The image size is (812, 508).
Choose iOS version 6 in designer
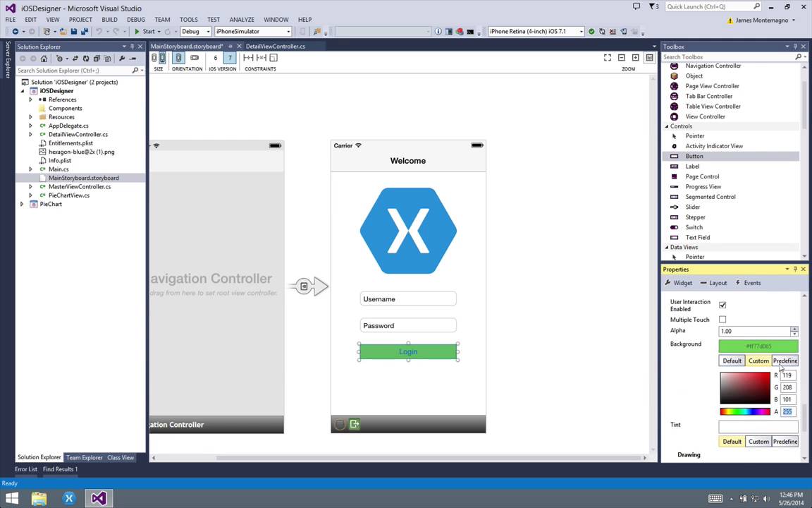pos(216,58)
